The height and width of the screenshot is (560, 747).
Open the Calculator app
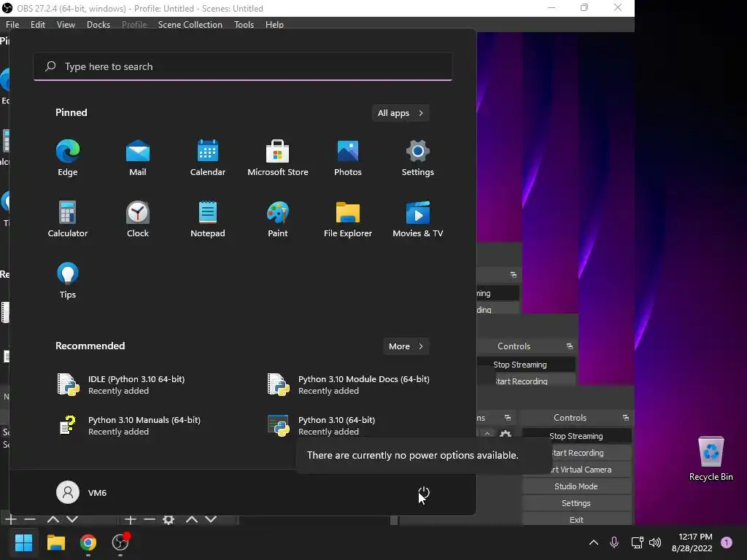tap(68, 219)
